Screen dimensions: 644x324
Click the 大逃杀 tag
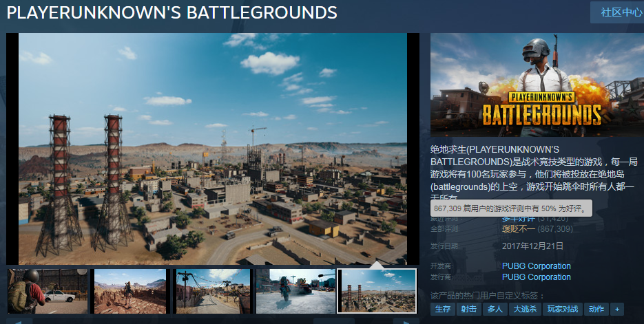525,310
